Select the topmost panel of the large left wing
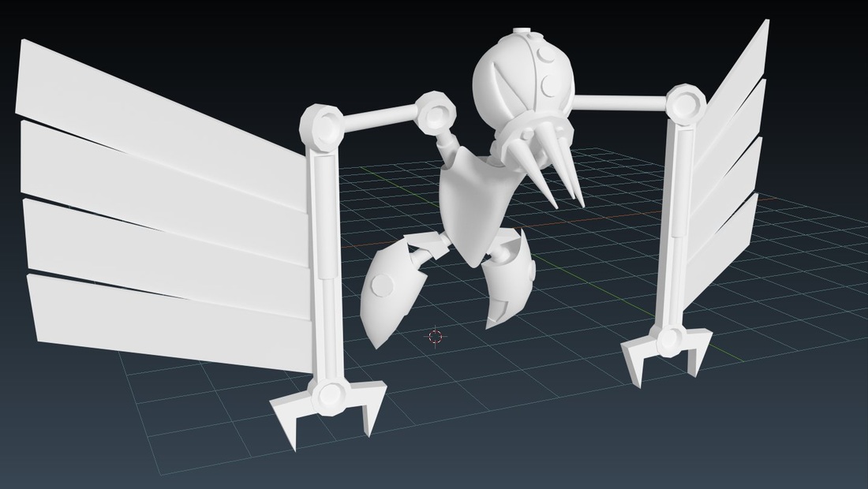The image size is (868, 489). click(x=160, y=125)
